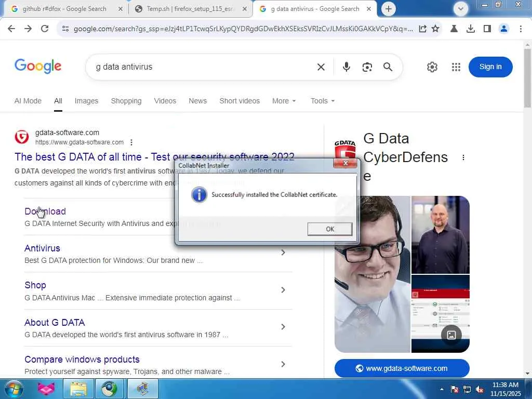Select the Images search tab
The height and width of the screenshot is (399, 532).
tap(86, 101)
